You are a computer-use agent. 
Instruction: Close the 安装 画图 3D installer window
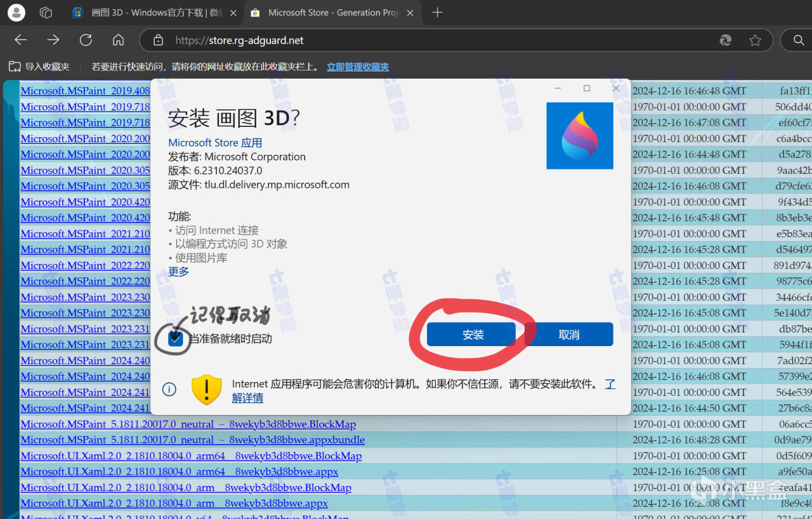click(616, 88)
